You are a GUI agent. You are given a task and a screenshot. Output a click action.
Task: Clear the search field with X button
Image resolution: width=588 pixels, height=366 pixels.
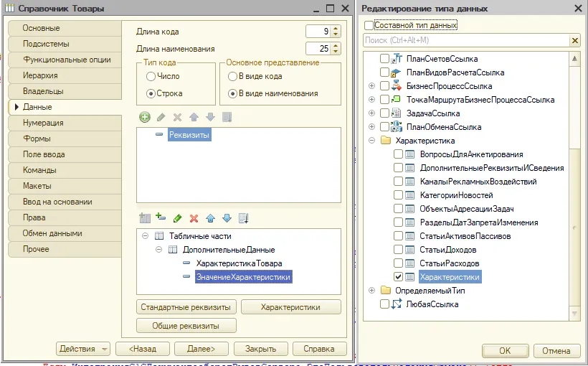click(574, 41)
